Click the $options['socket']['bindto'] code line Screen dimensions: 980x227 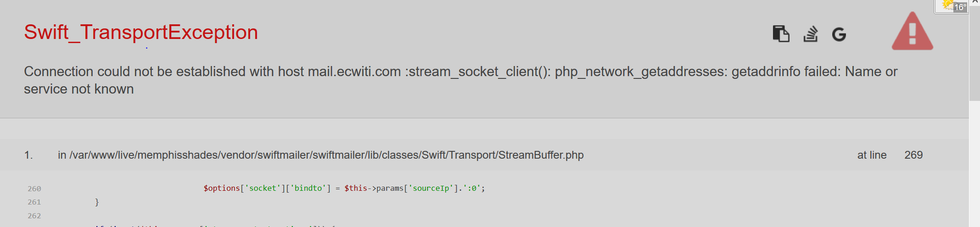344,188
